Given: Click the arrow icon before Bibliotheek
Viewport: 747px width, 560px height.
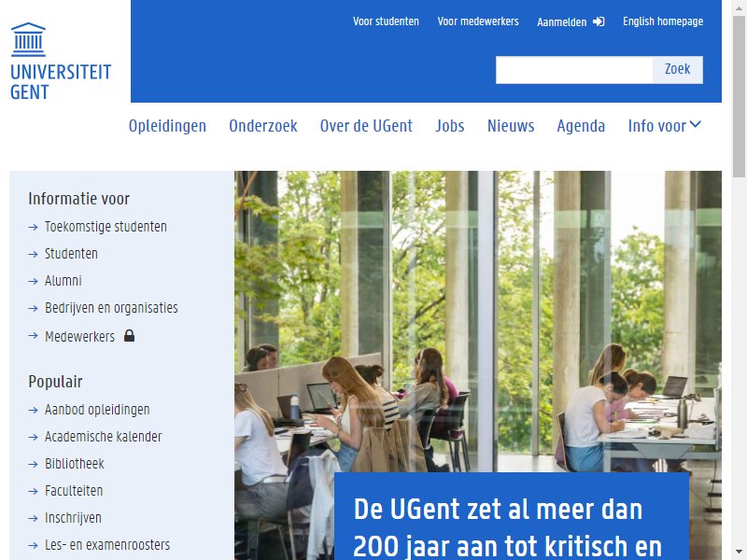Looking at the screenshot, I should [33, 464].
